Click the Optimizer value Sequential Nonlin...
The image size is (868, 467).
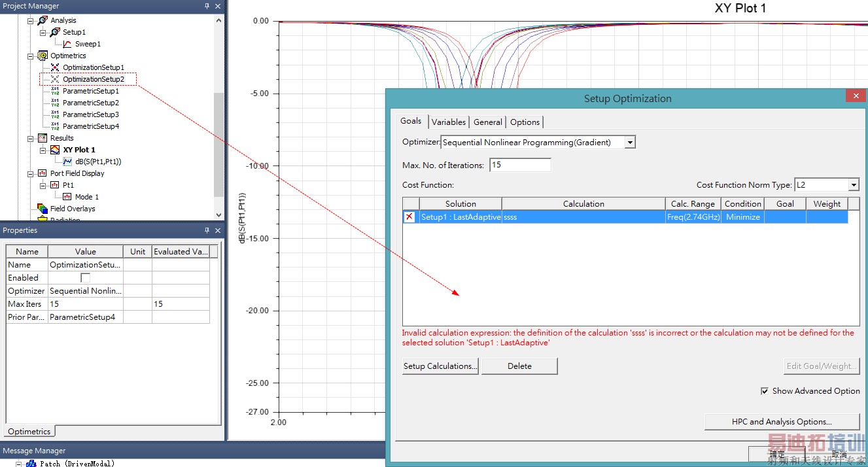click(86, 291)
